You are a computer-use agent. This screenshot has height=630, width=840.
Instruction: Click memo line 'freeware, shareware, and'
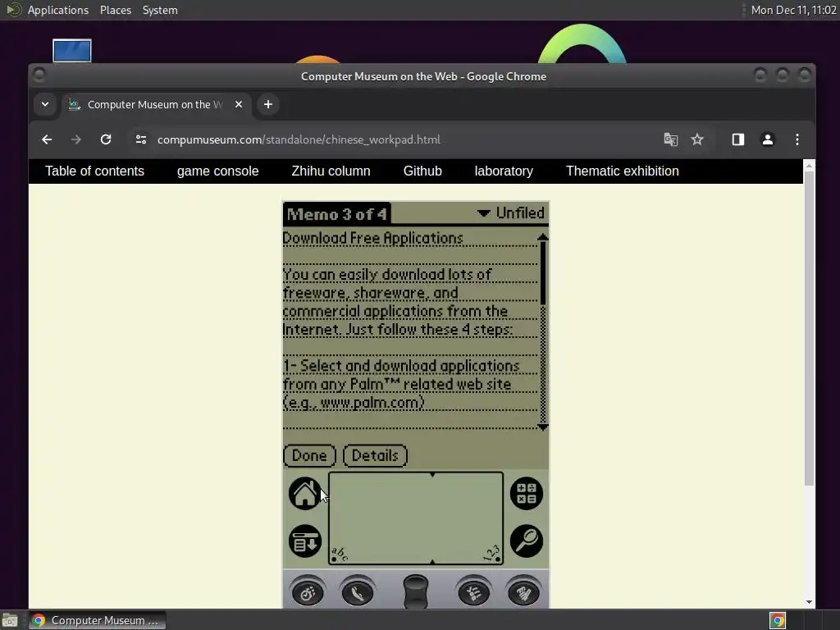370,293
